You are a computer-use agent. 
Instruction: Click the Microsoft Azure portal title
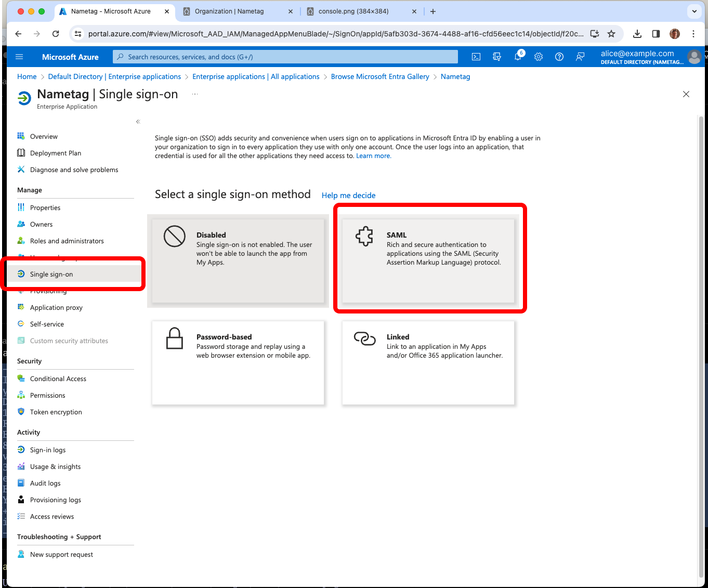tap(70, 57)
